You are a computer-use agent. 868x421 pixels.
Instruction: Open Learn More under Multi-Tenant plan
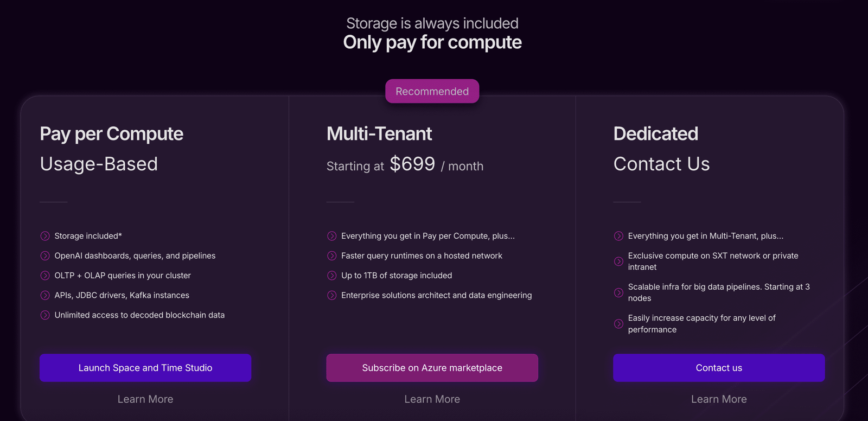point(432,399)
